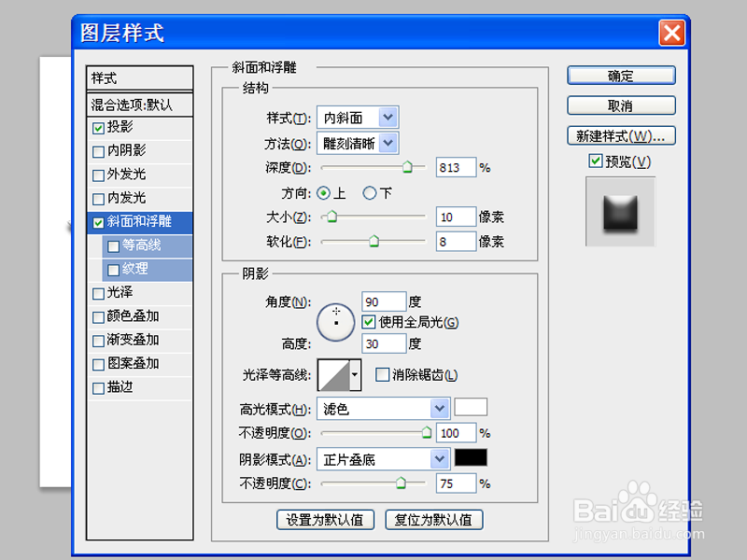The width and height of the screenshot is (747, 560).
Task: Enable the 外发光 checkbox
Action: (x=99, y=175)
